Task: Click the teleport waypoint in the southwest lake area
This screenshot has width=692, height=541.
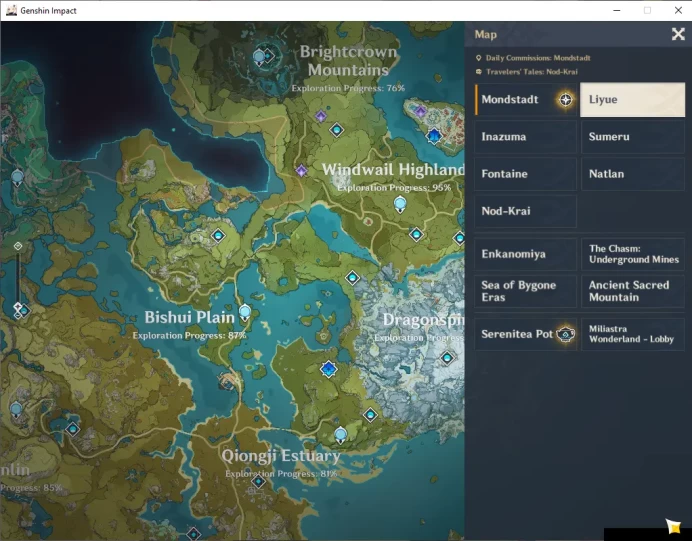Action: coord(73,428)
